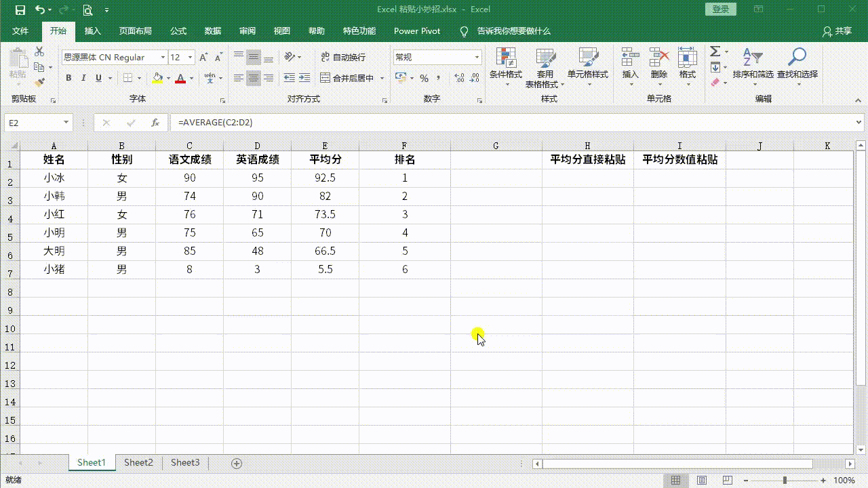Toggle Underline formatting
Image resolution: width=868 pixels, height=488 pixels.
tap(99, 79)
